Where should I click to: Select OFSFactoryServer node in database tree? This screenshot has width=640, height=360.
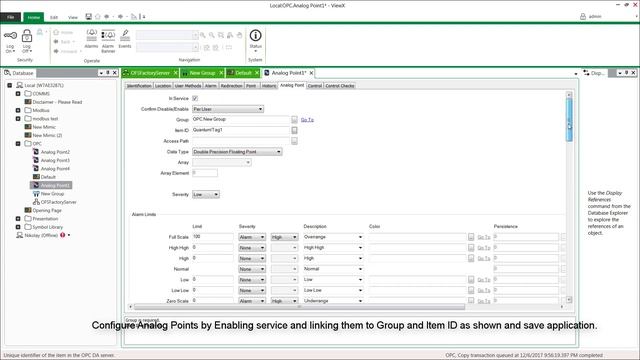pos(58,202)
